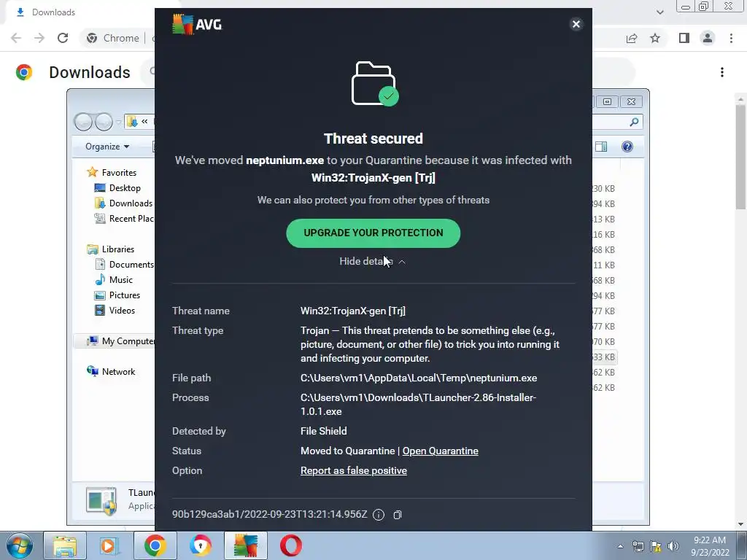Open the Downloads page more actions menu
747x560 pixels.
[722, 72]
